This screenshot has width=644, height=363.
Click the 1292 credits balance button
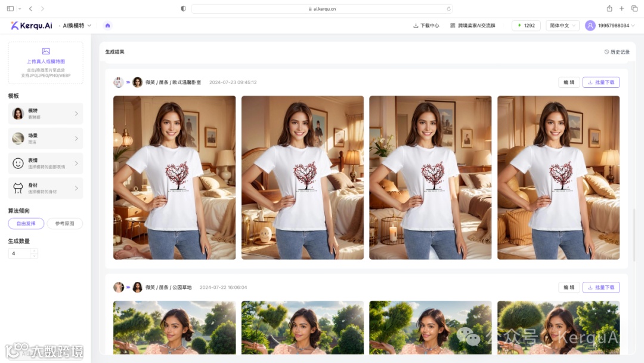click(x=526, y=26)
